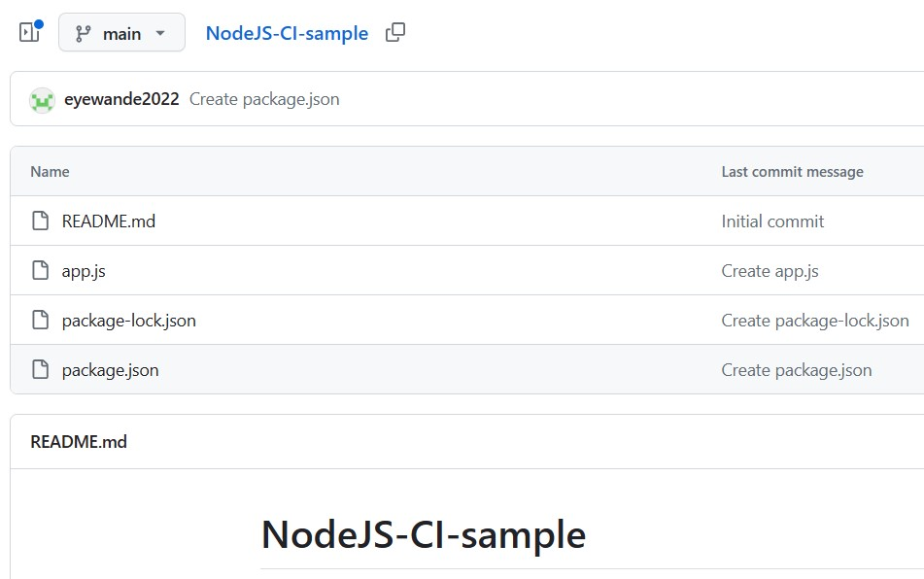
Task: Click the README.md file icon
Action: point(40,221)
